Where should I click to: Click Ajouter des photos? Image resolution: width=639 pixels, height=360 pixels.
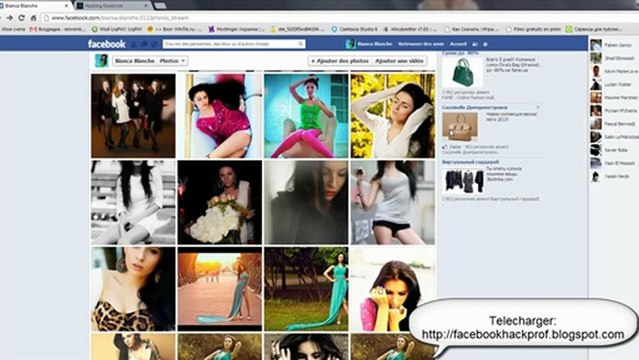(340, 61)
